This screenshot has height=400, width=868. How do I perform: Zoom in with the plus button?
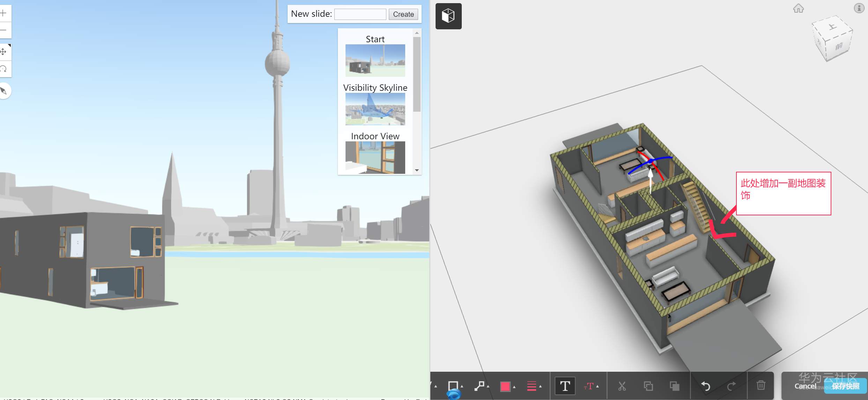click(x=3, y=13)
